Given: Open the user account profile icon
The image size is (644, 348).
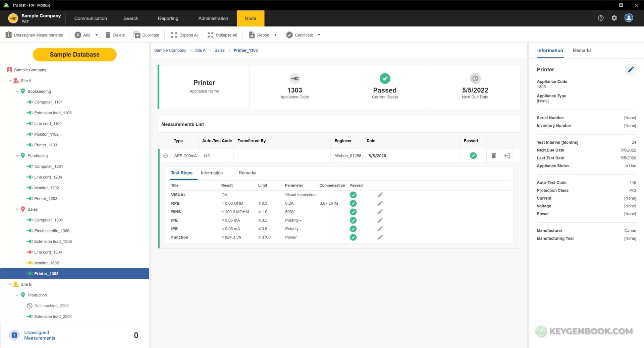Looking at the screenshot, I should tap(629, 18).
